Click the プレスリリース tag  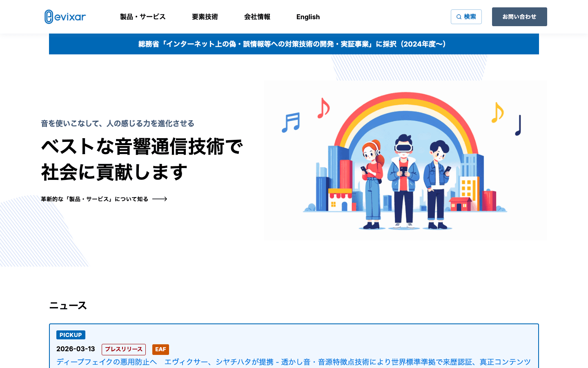124,349
